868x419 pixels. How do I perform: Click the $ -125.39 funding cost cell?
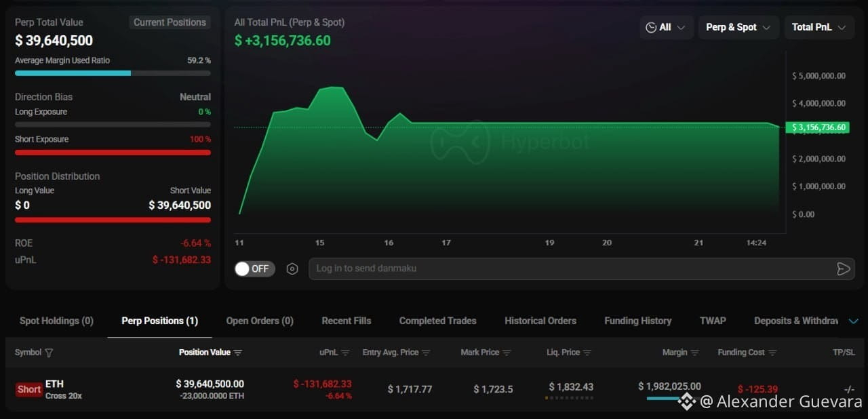pos(757,389)
